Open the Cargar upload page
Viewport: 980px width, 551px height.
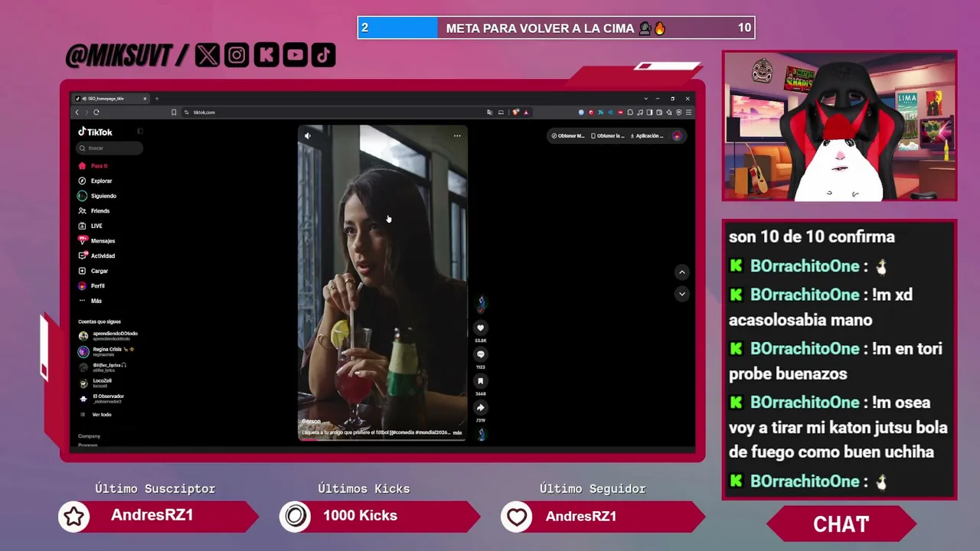[x=93, y=271]
